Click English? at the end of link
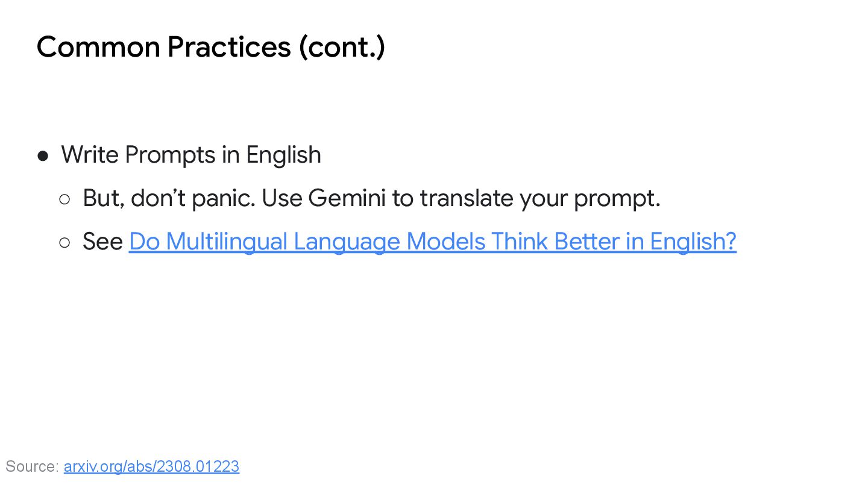Screen dimensions: 868x488 [693, 242]
